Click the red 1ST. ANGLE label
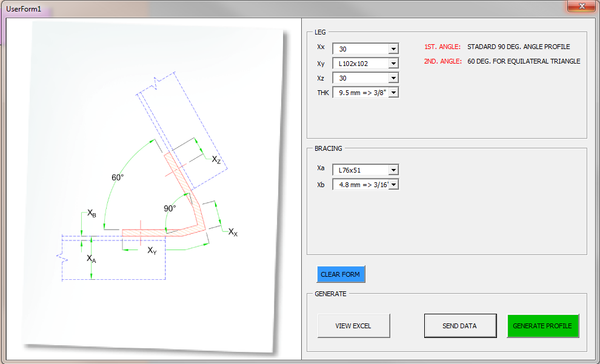Image resolution: width=600 pixels, height=364 pixels. 442,47
